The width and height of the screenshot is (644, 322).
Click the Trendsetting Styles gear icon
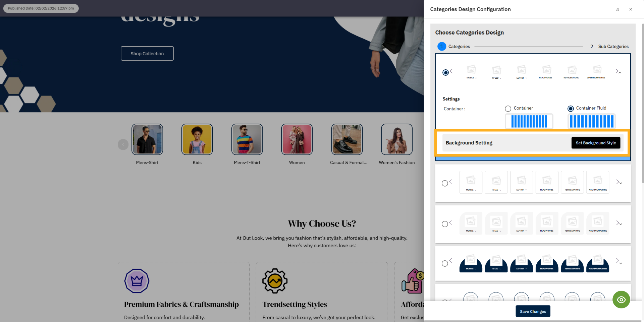pyautogui.click(x=275, y=281)
